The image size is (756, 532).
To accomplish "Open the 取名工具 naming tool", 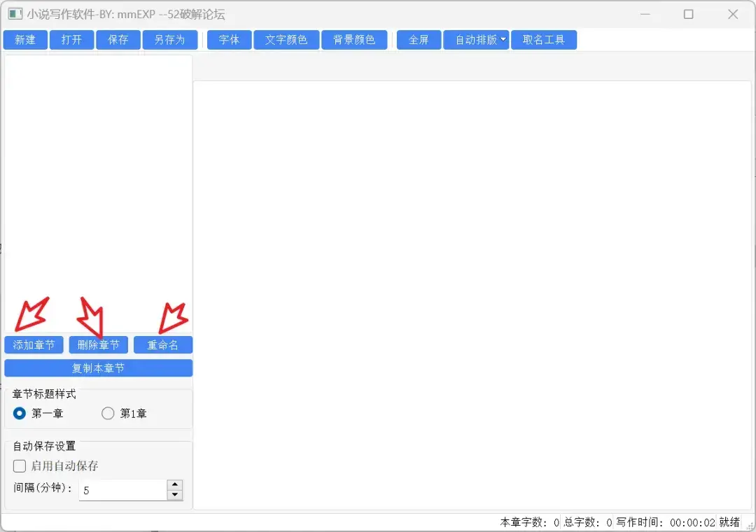I will (x=543, y=40).
